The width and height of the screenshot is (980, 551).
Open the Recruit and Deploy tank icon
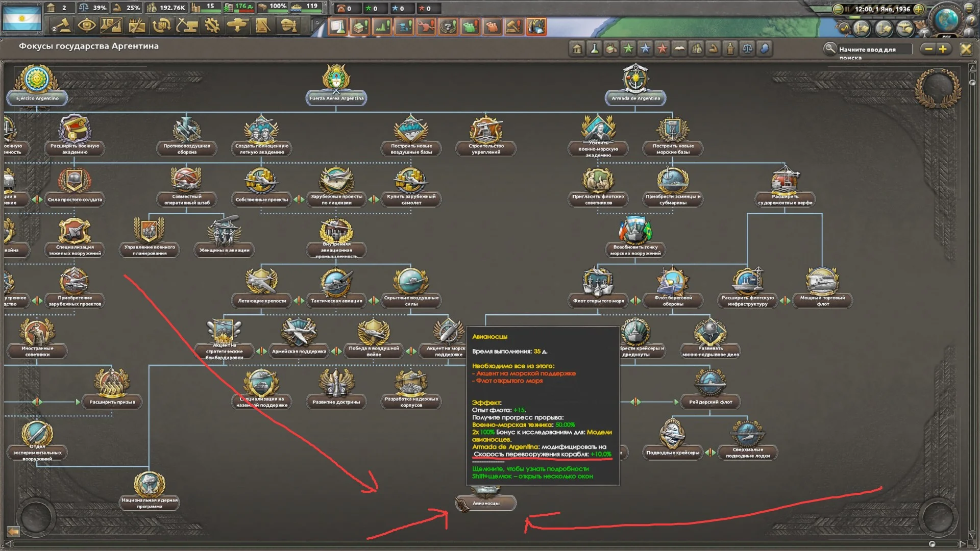237,26
